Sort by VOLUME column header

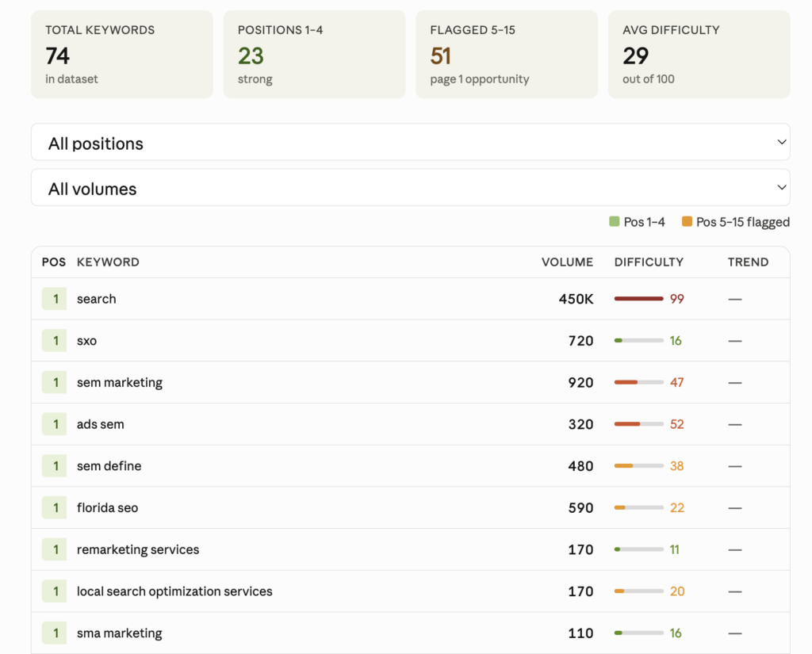[x=567, y=262]
